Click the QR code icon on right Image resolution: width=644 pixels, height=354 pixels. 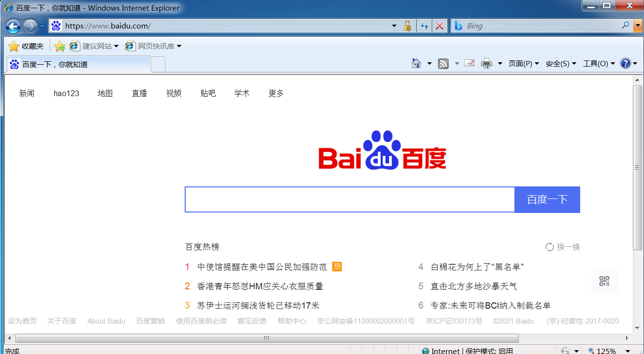point(604,281)
